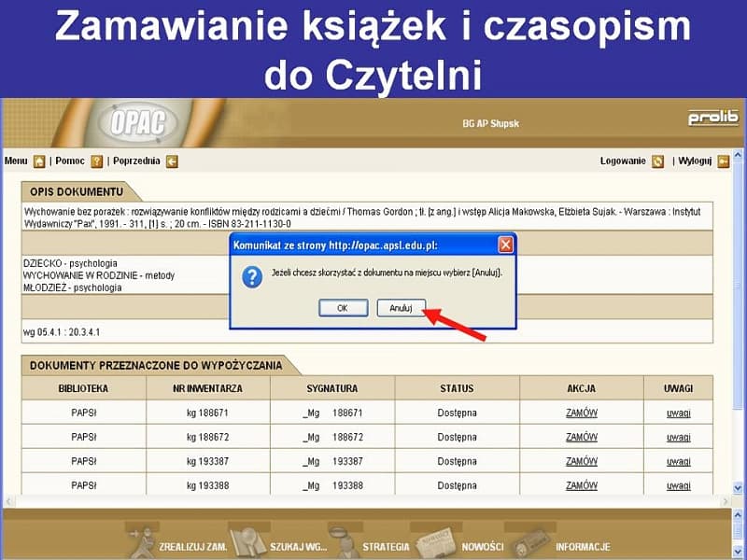
Task: Click the home icon next to Menu
Action: click(39, 161)
